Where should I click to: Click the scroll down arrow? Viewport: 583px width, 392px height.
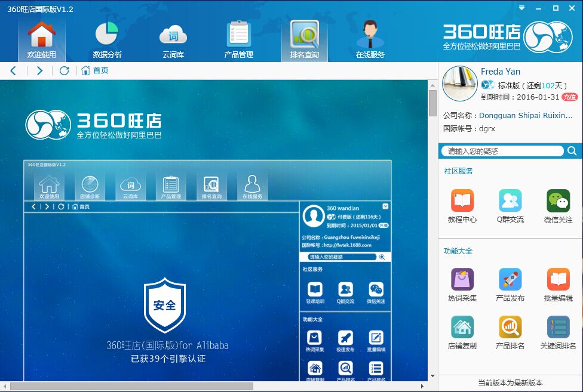pos(432,376)
